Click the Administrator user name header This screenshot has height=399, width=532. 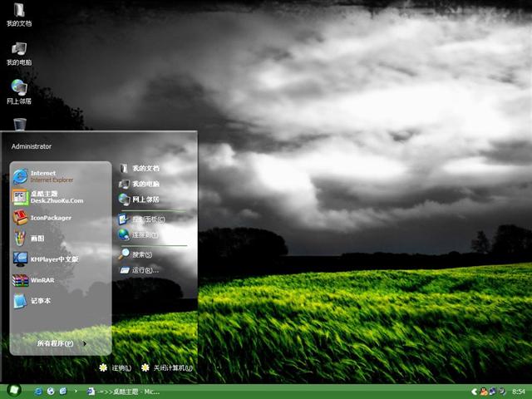pyautogui.click(x=32, y=146)
